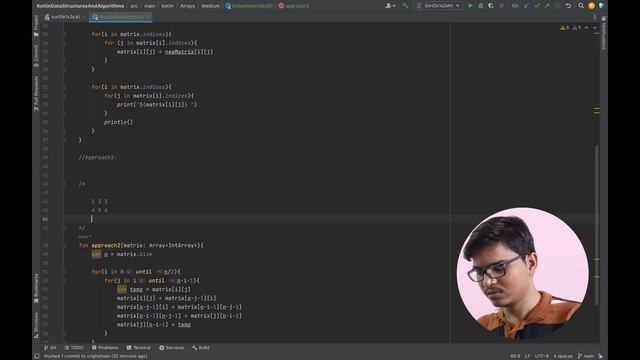Toggle tool window bars icon in status bar corner

37,356
